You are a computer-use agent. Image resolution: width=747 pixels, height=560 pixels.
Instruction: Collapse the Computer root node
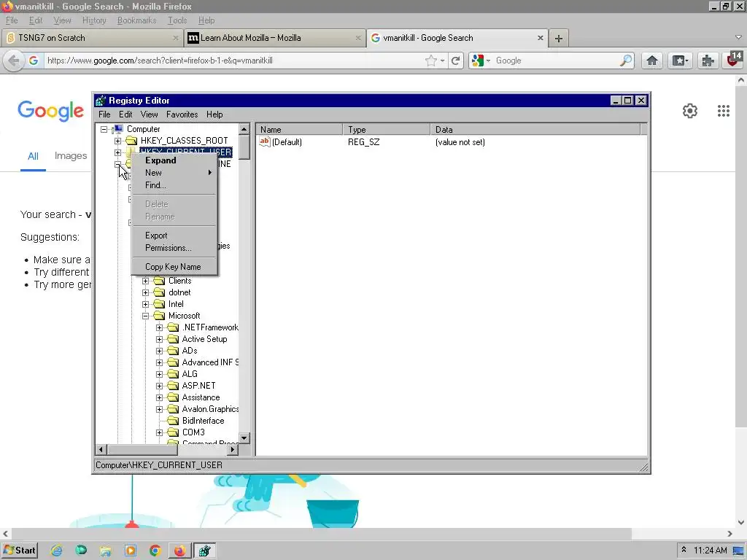click(x=104, y=129)
